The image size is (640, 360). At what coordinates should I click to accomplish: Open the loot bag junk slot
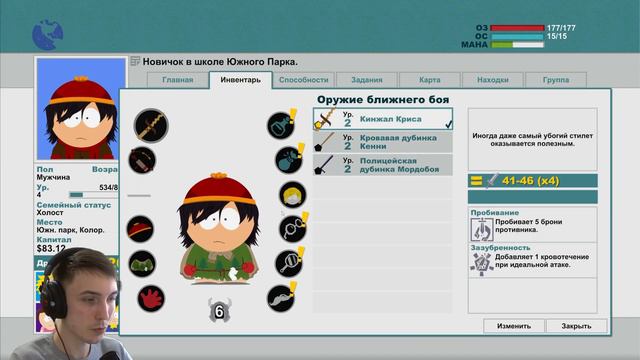[289, 160]
